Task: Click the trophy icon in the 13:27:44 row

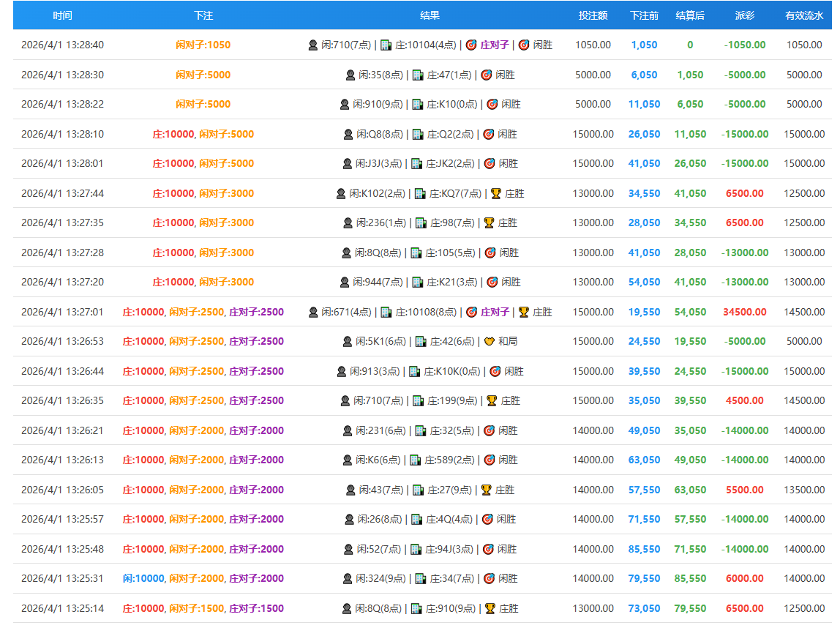Action: click(495, 193)
